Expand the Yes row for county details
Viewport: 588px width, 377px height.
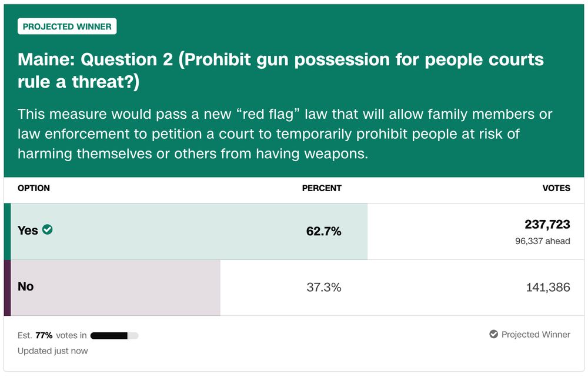tap(176, 231)
